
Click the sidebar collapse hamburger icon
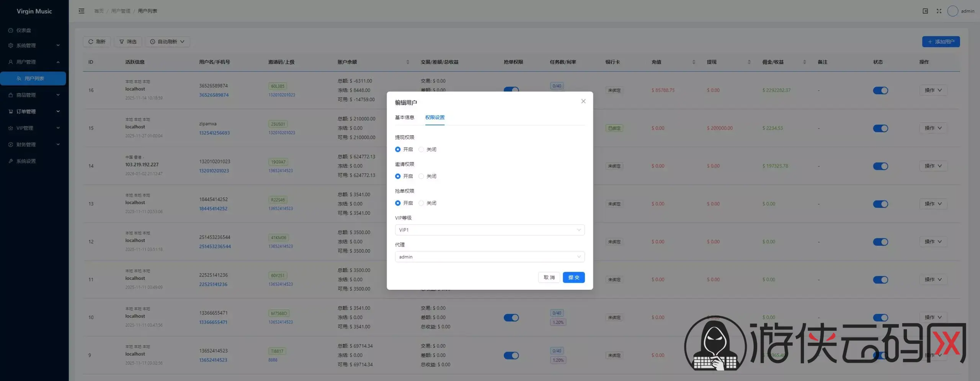(81, 11)
